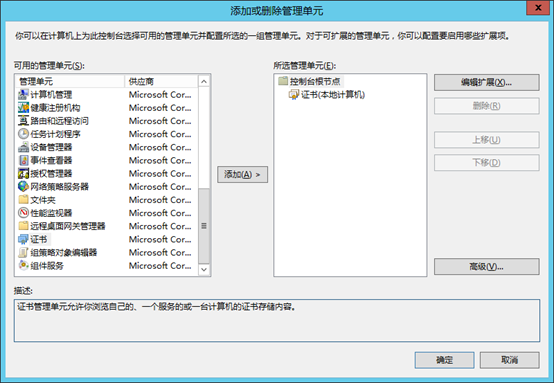This screenshot has height=383, width=554.
Task: Click vendor cell of 组件服务 row
Action: click(160, 265)
